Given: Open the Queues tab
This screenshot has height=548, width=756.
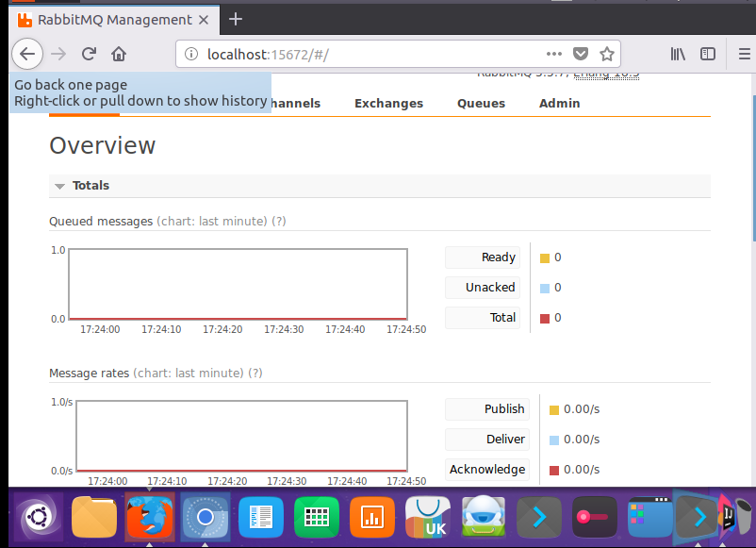Looking at the screenshot, I should (481, 103).
